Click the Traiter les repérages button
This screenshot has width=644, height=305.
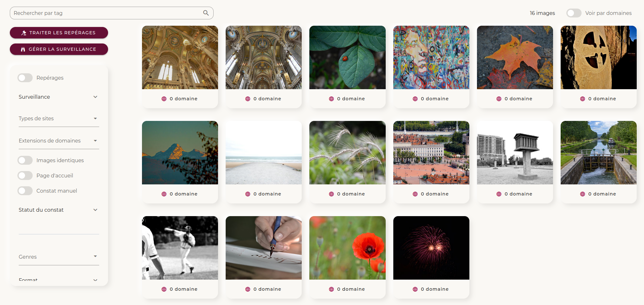(59, 33)
